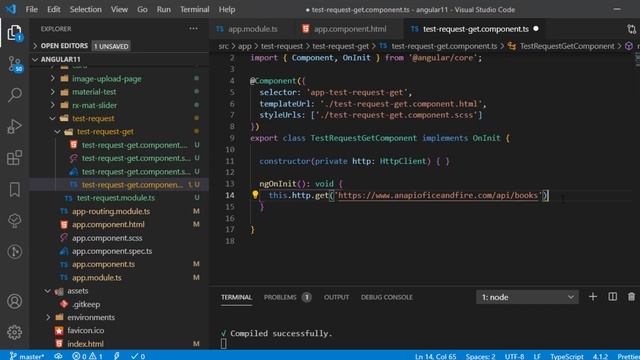Click the compare changes icon in editor toolbar
The height and width of the screenshot is (360, 640).
pos(631,29)
